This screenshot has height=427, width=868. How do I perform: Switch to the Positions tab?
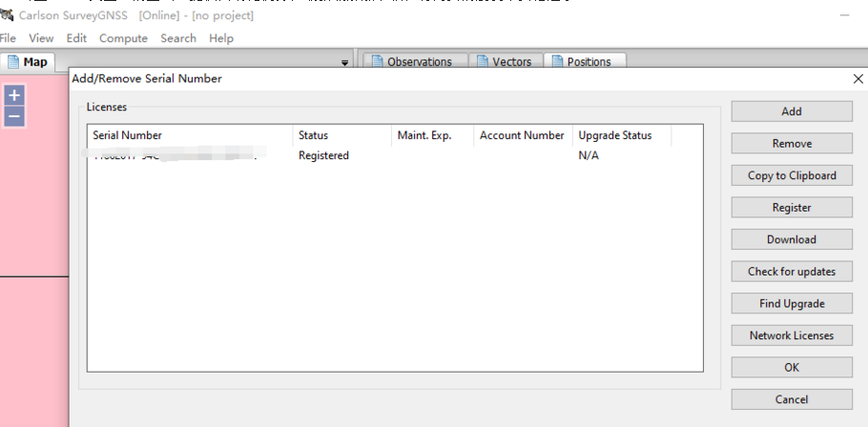[x=585, y=61]
